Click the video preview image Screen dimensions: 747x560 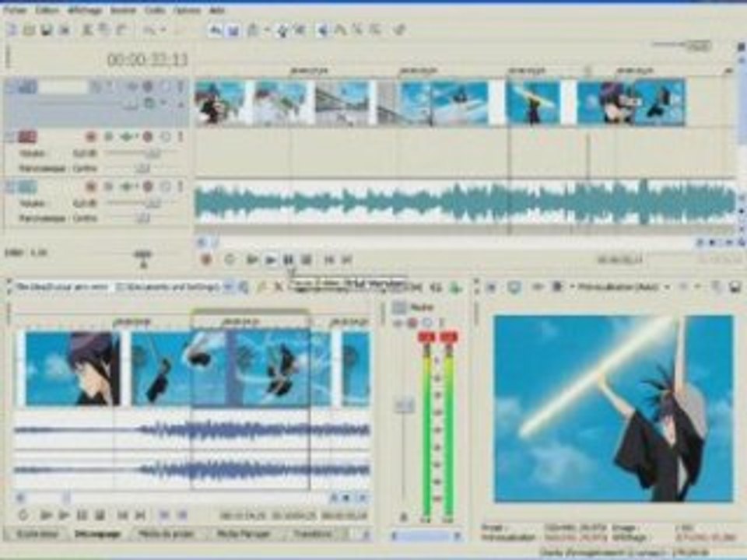coord(614,408)
